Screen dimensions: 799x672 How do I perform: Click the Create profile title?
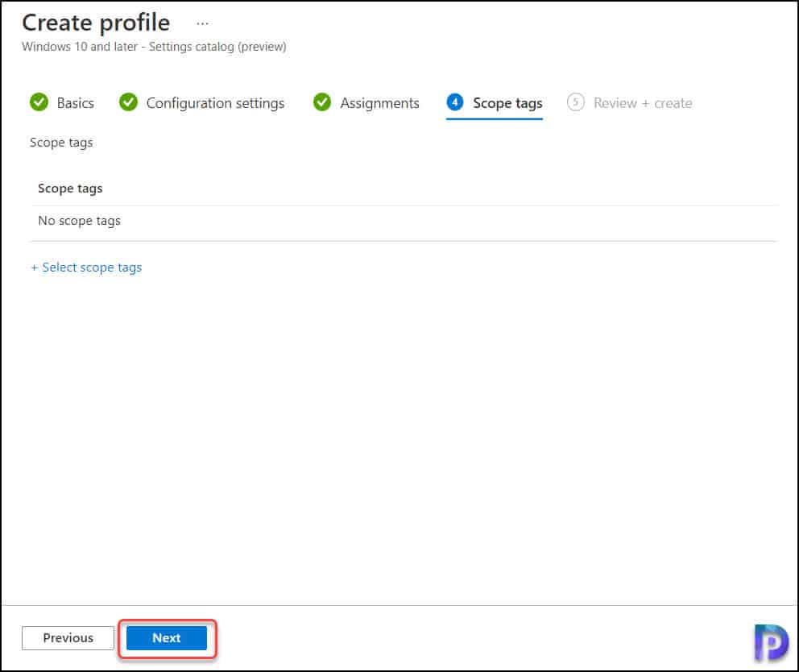coord(95,23)
